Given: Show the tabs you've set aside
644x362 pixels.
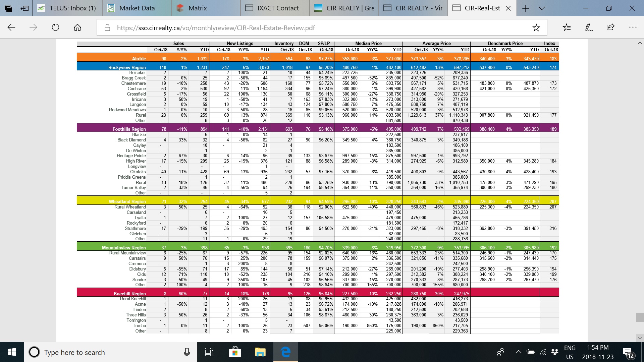Looking at the screenshot, I should 8,8.
